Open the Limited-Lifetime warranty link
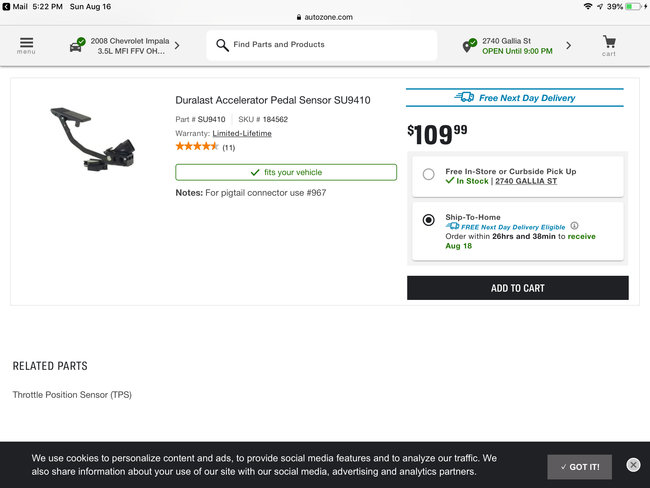Image resolution: width=650 pixels, height=488 pixels. pyautogui.click(x=242, y=133)
